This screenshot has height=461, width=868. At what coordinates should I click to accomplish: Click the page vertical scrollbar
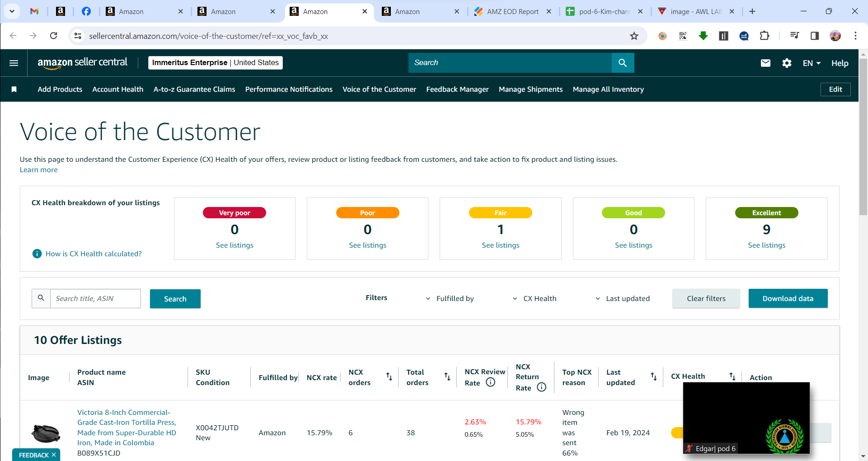coord(863,137)
